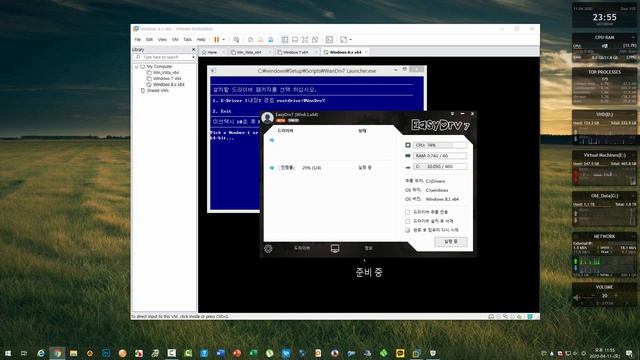The height and width of the screenshot is (360, 640).
Task: Click the unity mode icon in VMware toolbar
Action: 315,40
